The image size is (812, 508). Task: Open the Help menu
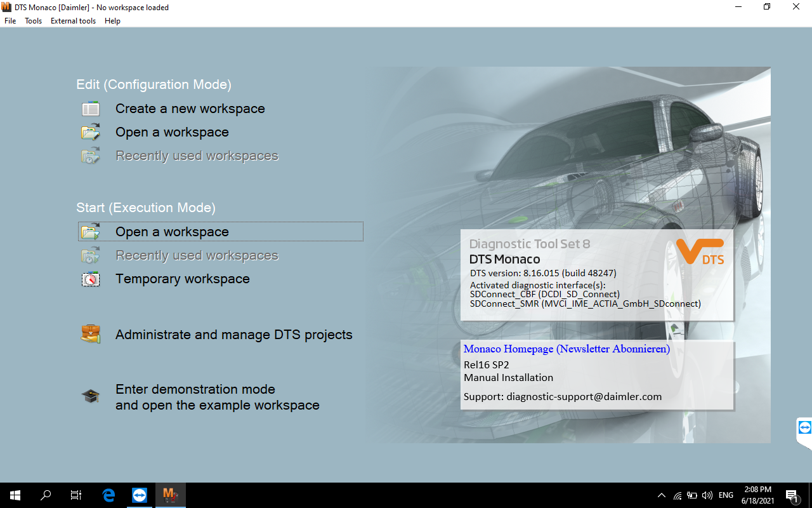pyautogui.click(x=112, y=21)
